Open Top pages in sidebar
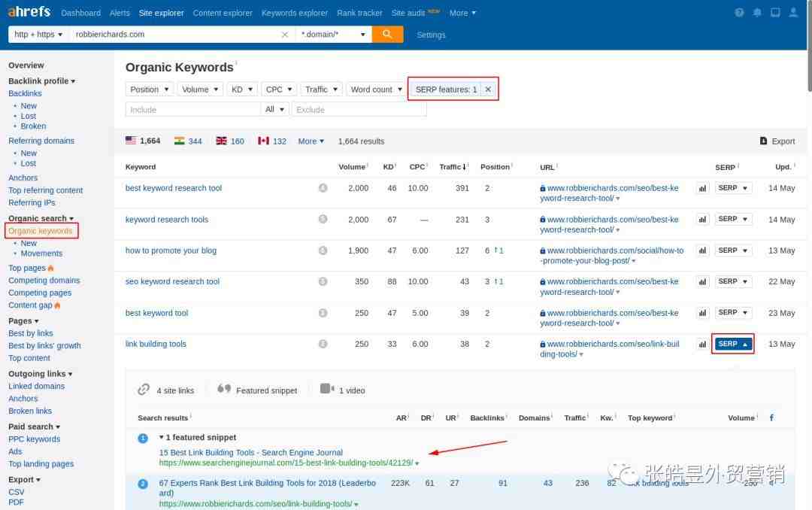The image size is (812, 510). (27, 268)
